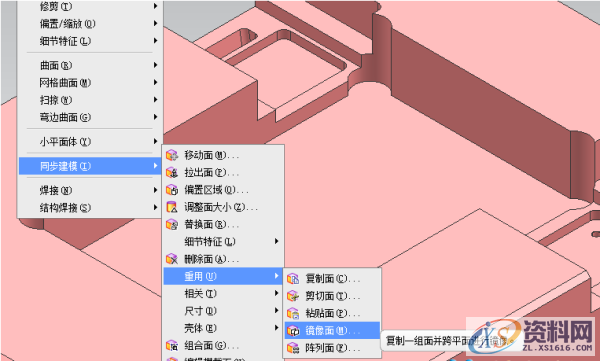Expand the 网格曲面(M) submenu arrow
The height and width of the screenshot is (361, 600).
point(155,82)
